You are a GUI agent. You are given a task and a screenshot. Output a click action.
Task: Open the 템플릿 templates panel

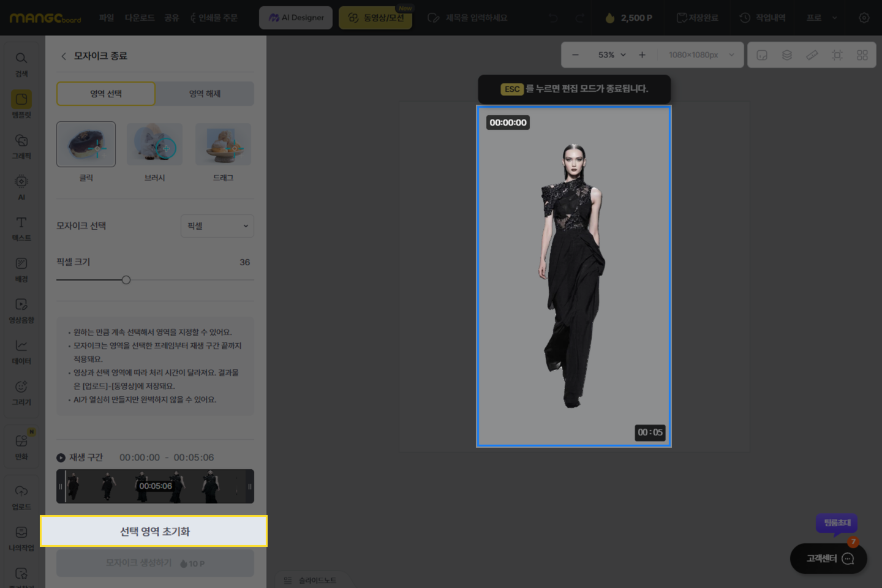click(x=21, y=105)
